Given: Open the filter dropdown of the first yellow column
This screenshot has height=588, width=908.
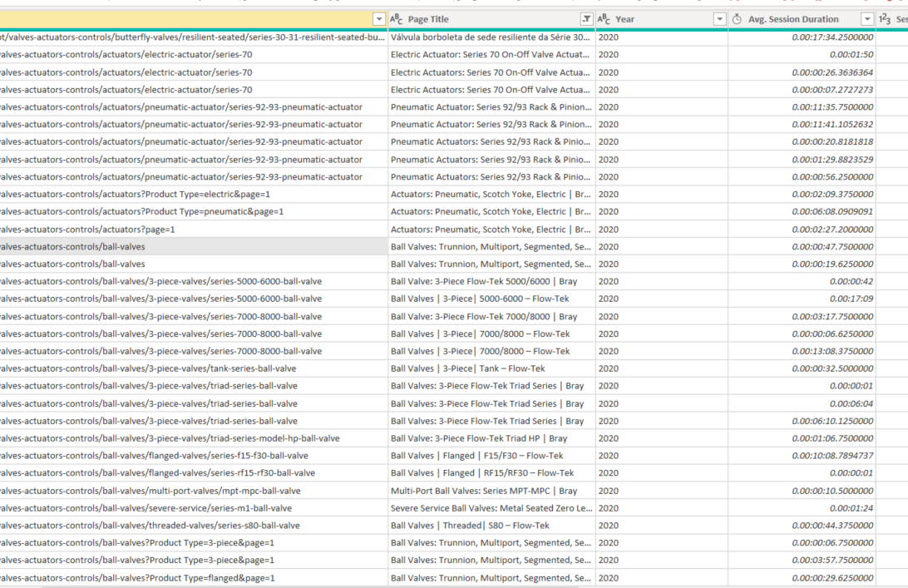Looking at the screenshot, I should pyautogui.click(x=378, y=19).
